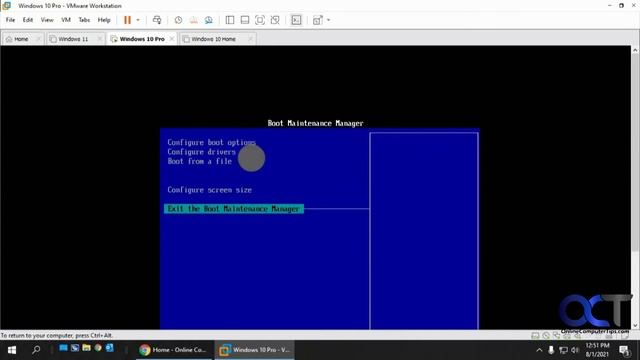640x360 pixels.
Task: Click the CD/DVD device status icon
Action: tap(546, 336)
